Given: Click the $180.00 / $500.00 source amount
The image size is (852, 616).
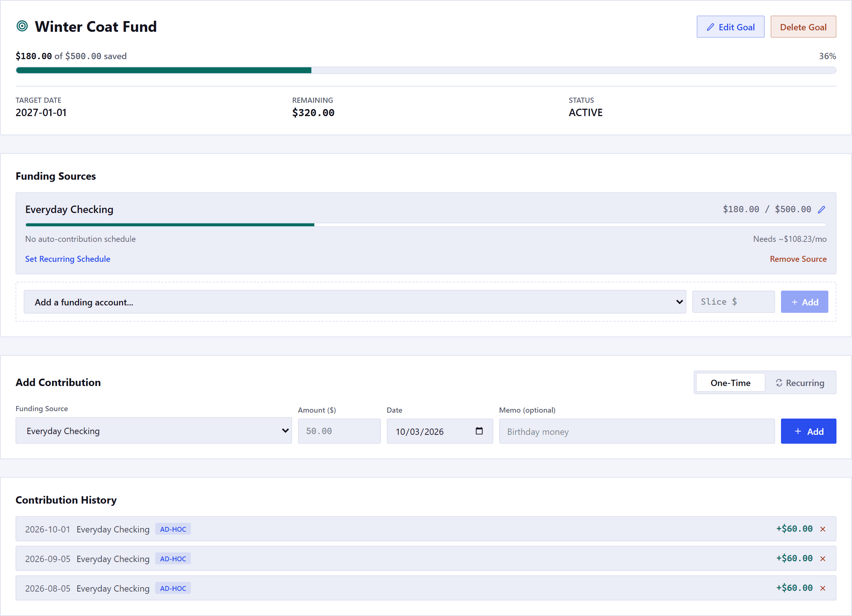Looking at the screenshot, I should click(767, 209).
